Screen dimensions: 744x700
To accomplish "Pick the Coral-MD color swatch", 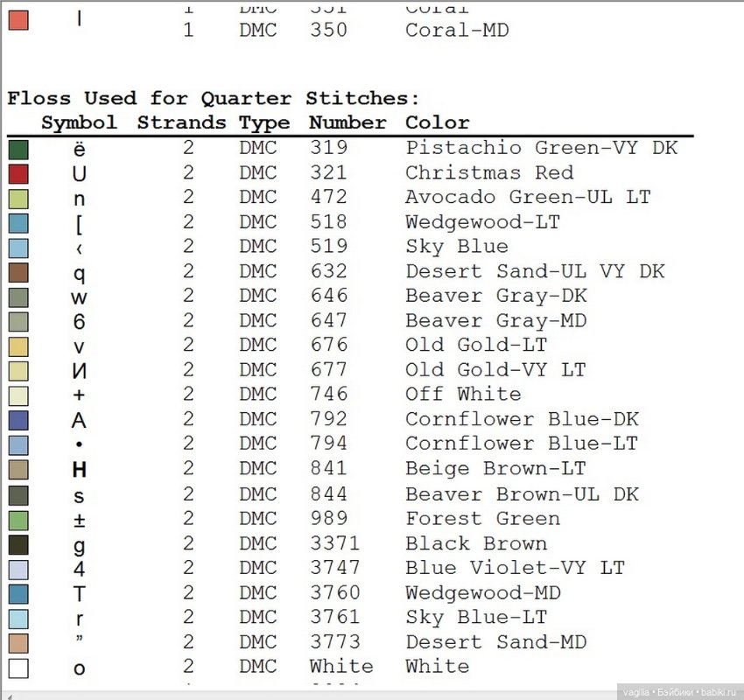I will point(18,20).
